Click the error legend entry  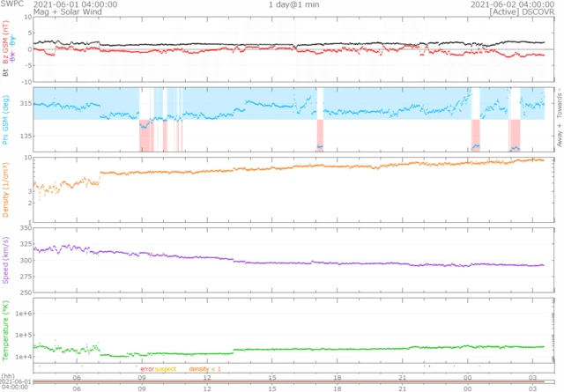point(147,369)
